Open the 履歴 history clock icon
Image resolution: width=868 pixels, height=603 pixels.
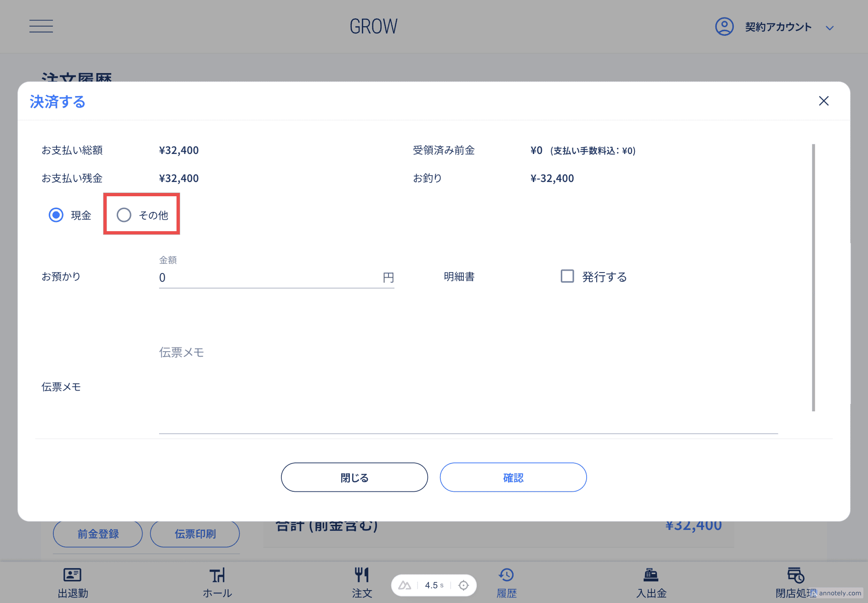[x=506, y=575]
